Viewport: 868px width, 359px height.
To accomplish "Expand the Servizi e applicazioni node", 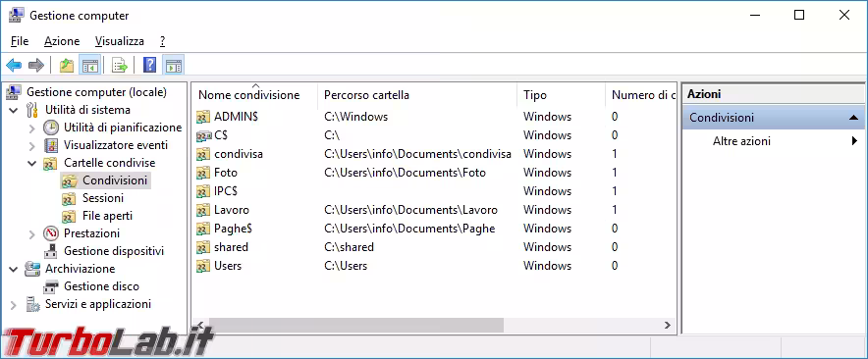I will click(14, 304).
